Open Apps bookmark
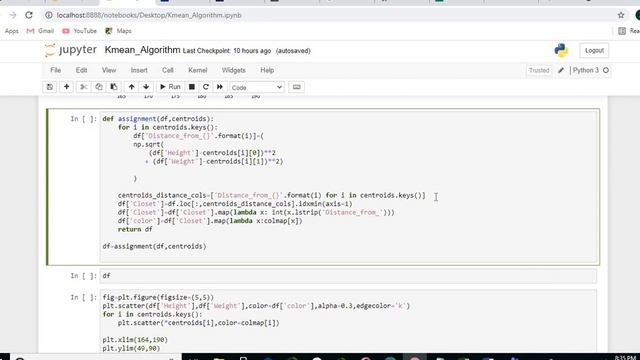The height and width of the screenshot is (360, 640). (12, 31)
